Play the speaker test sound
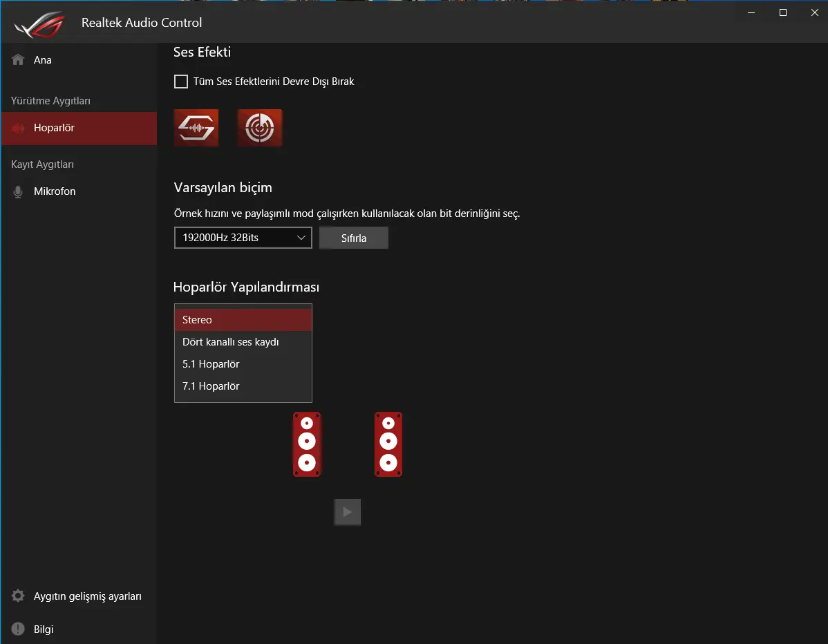 tap(348, 512)
